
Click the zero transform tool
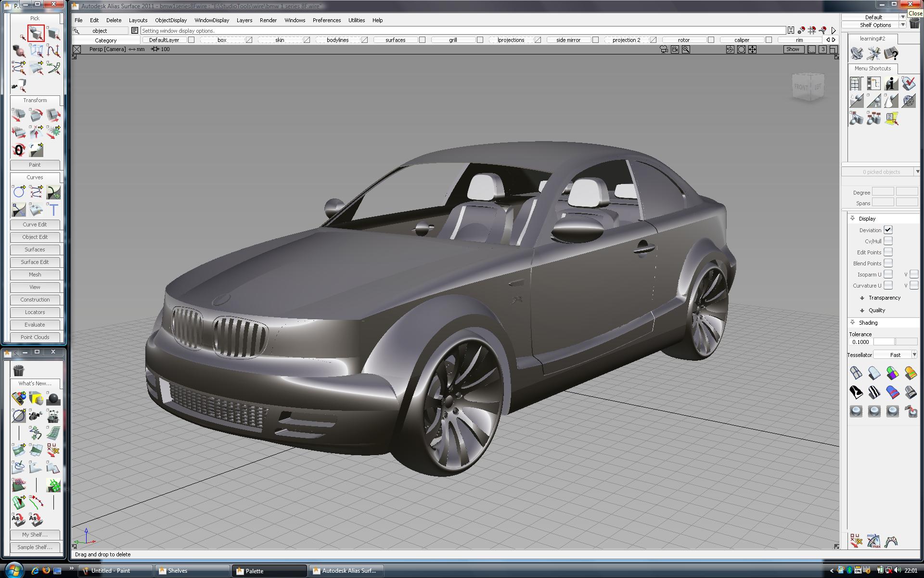tap(19, 150)
